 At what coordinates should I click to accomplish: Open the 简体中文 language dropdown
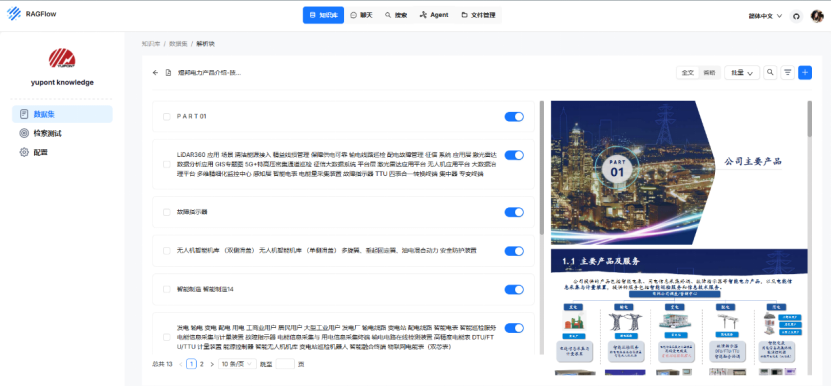pos(765,16)
